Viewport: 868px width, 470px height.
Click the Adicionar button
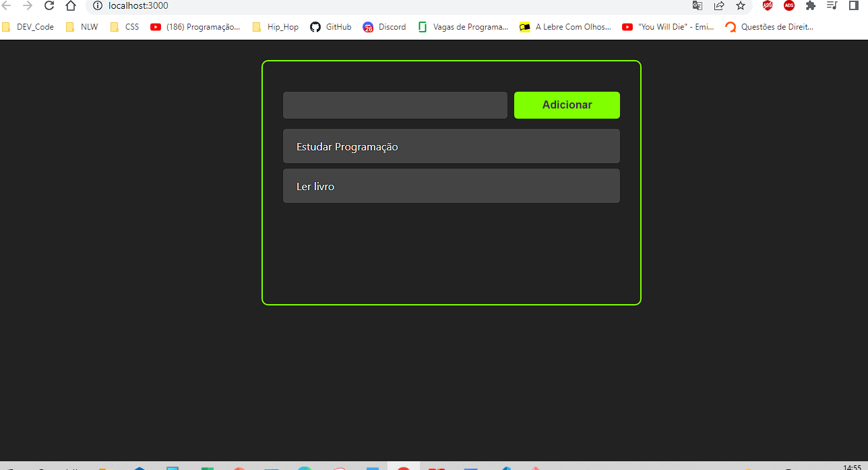pyautogui.click(x=567, y=105)
